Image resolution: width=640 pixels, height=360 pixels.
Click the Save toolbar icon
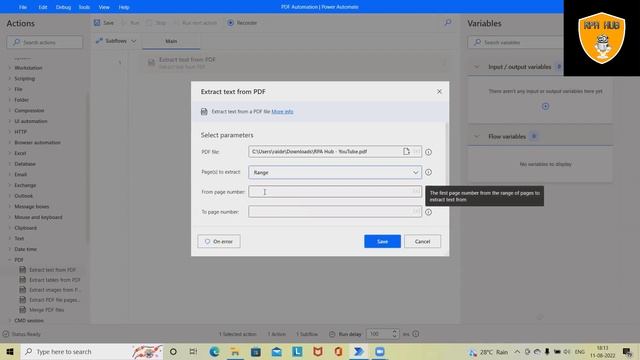tap(97, 23)
